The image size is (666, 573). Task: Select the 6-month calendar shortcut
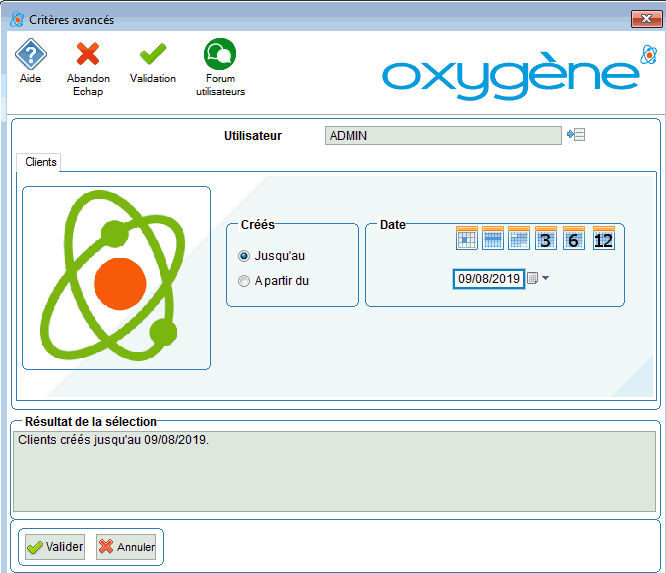(x=573, y=238)
